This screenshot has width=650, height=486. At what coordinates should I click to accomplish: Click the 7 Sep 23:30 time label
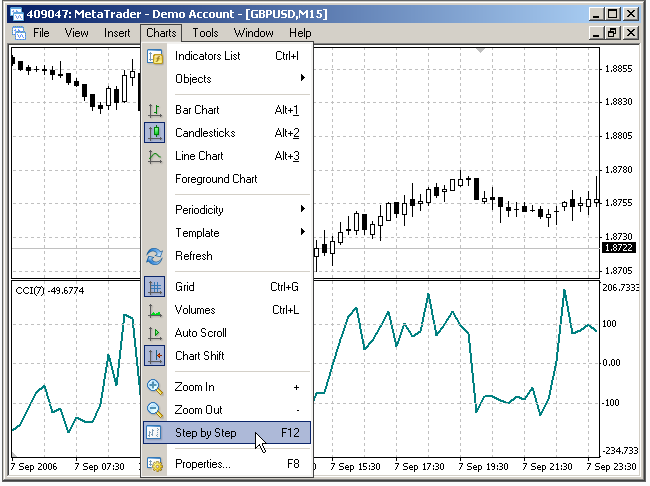click(x=611, y=467)
